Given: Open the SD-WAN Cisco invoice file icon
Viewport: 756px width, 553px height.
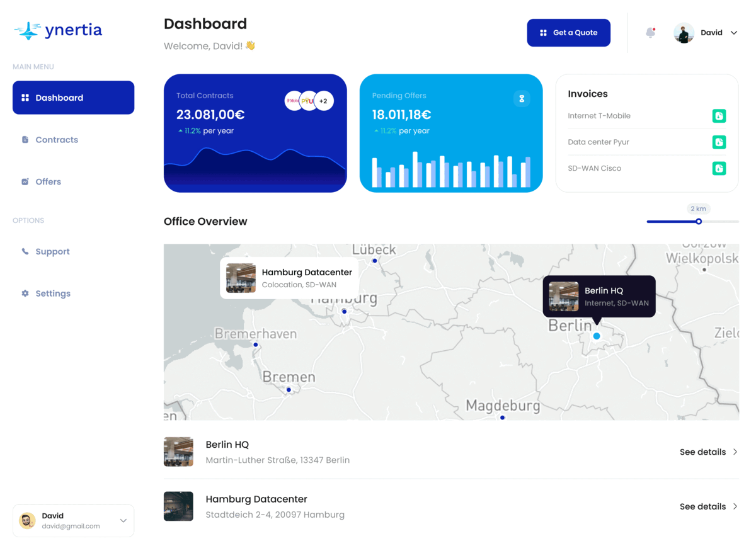Looking at the screenshot, I should click(719, 168).
